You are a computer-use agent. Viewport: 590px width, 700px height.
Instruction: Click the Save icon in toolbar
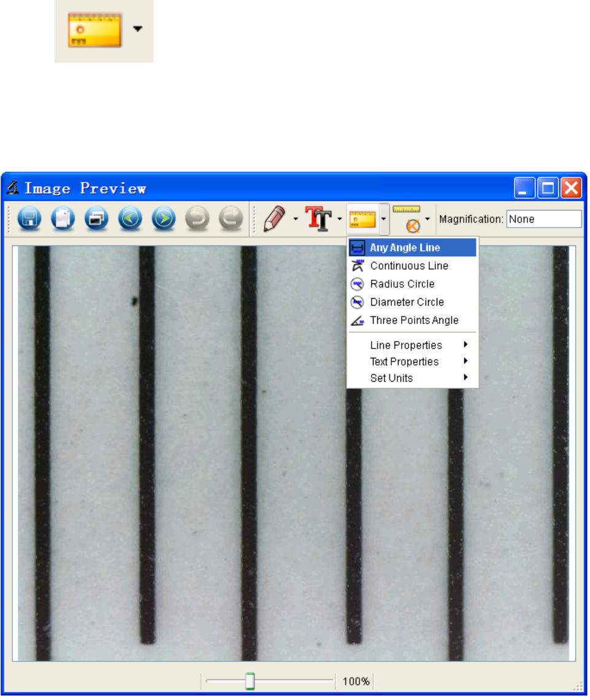29,219
